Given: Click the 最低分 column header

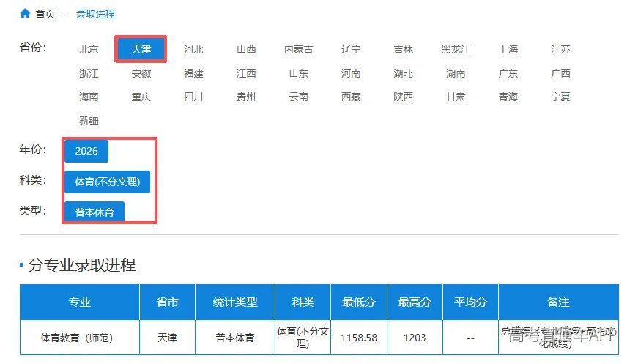Looking at the screenshot, I should pyautogui.click(x=359, y=302).
